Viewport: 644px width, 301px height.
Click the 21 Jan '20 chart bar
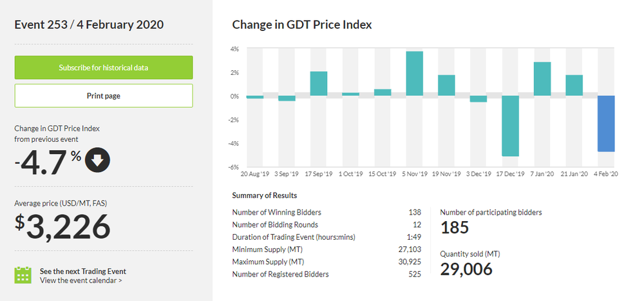coord(574,86)
